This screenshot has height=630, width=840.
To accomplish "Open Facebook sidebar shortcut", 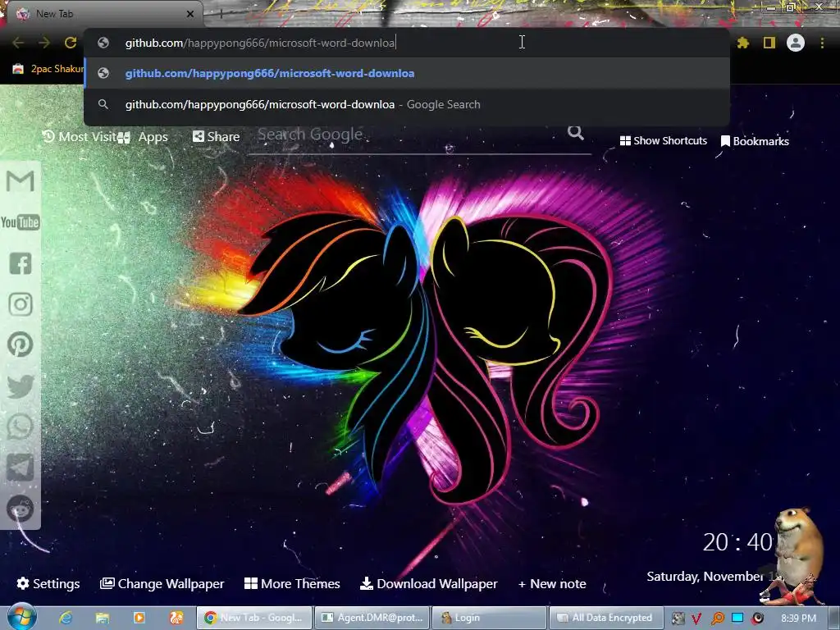I will [x=21, y=263].
